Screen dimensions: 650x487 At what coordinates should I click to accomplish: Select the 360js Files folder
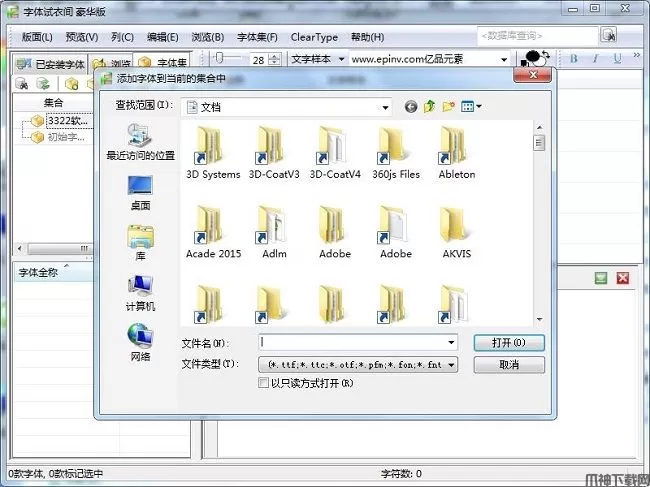(x=396, y=153)
